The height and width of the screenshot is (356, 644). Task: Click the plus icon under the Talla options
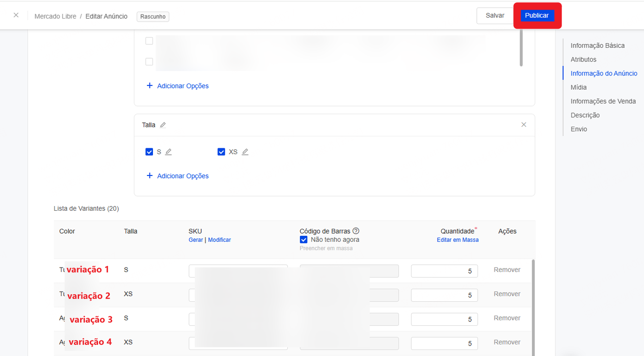[149, 176]
